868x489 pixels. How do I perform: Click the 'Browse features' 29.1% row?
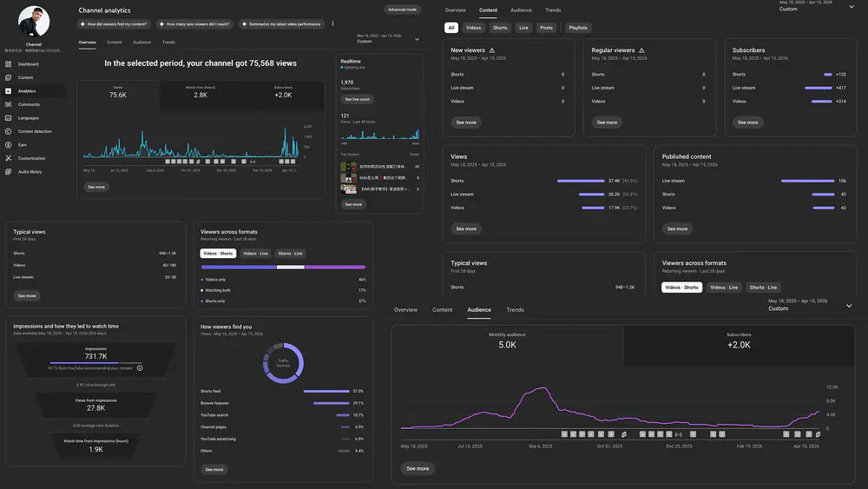(282, 403)
